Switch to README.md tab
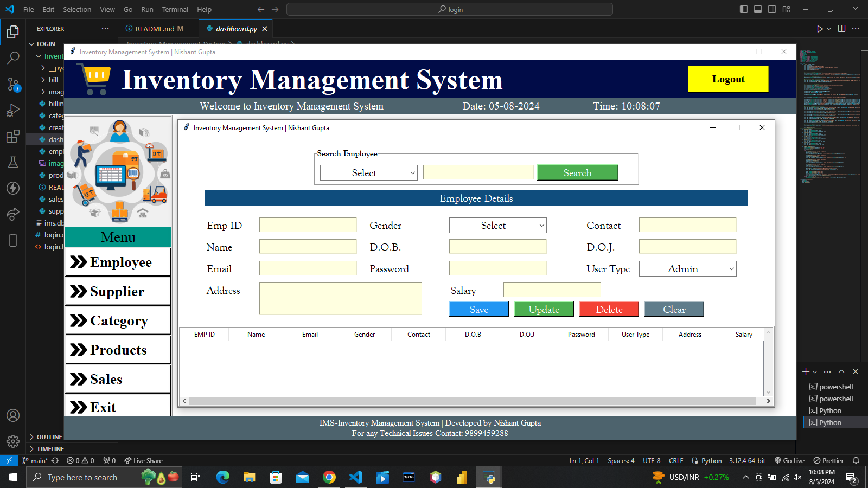Screen dimensions: 868x488 159,29
